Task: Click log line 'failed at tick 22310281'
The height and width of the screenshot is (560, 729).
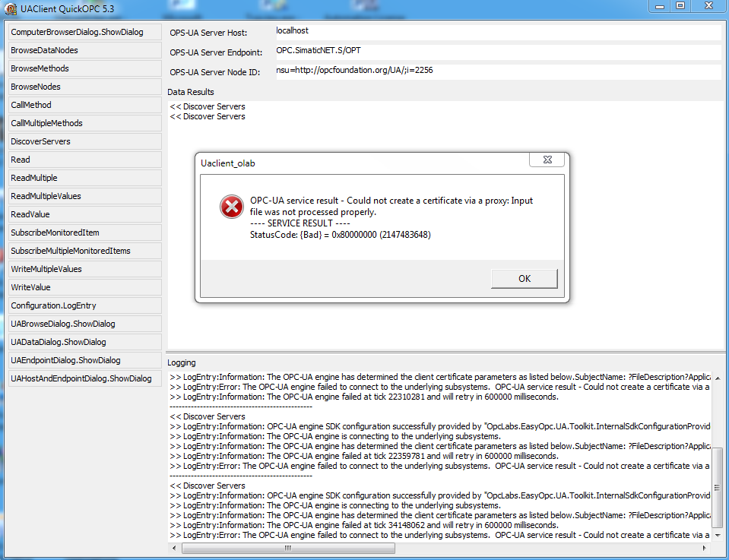Action: (364, 397)
